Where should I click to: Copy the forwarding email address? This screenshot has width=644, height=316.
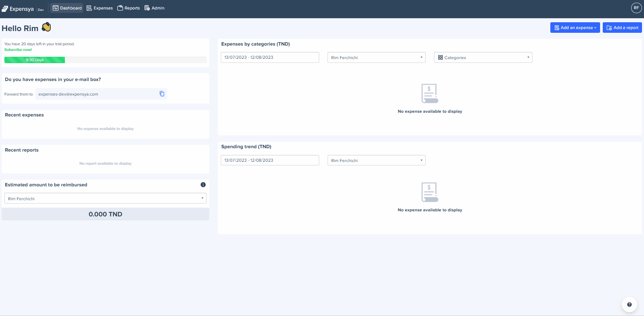[162, 94]
